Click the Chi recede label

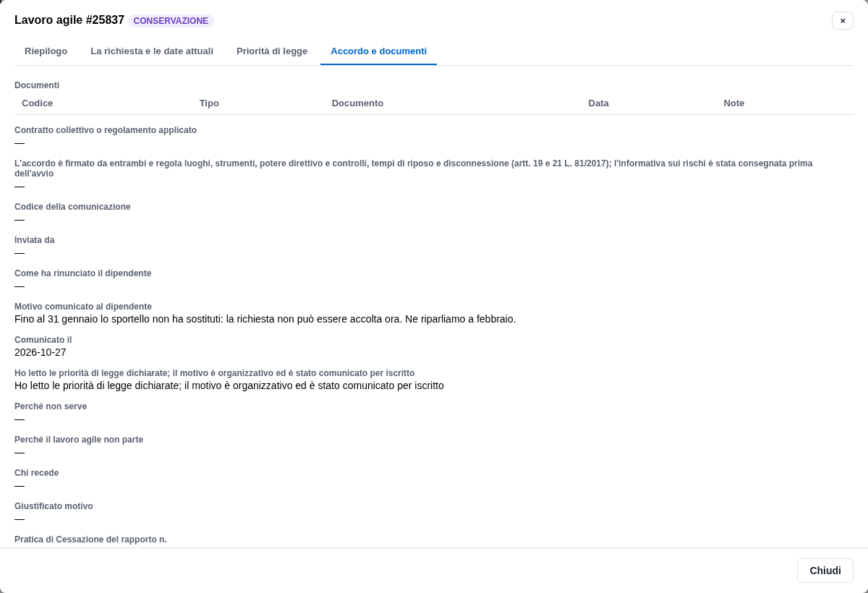pyautogui.click(x=36, y=473)
